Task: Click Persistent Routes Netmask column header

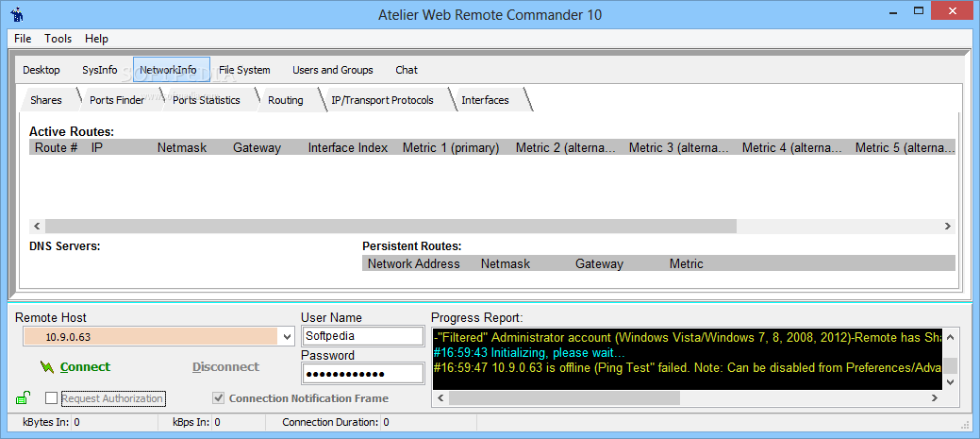Action: pos(523,263)
